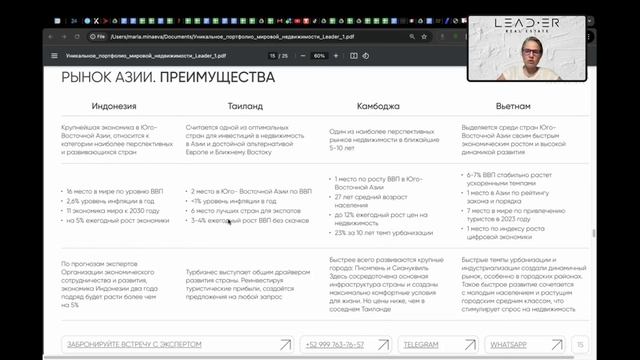Click the horizontal scrollbar at the bottom
640x360 pixels.
(x=309, y=358)
